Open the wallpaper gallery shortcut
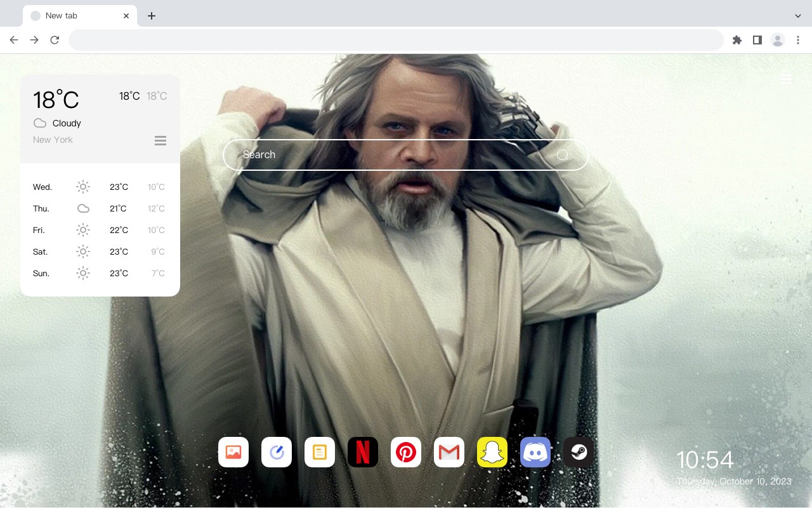Image resolution: width=812 pixels, height=508 pixels. coord(233,452)
